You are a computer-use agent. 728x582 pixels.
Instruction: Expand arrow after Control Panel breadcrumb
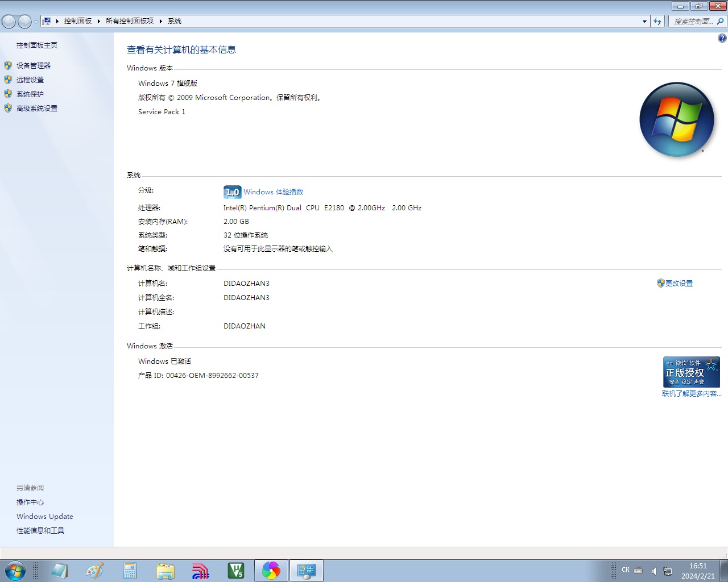tap(99, 21)
